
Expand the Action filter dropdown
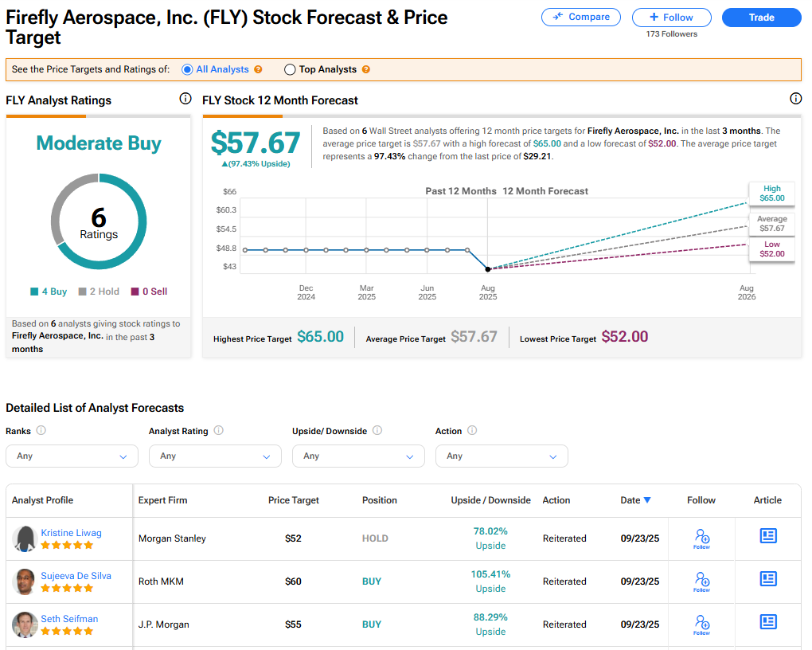coord(502,456)
